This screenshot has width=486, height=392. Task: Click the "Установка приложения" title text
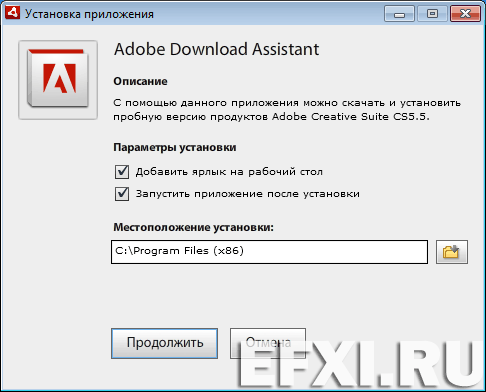coord(89,14)
